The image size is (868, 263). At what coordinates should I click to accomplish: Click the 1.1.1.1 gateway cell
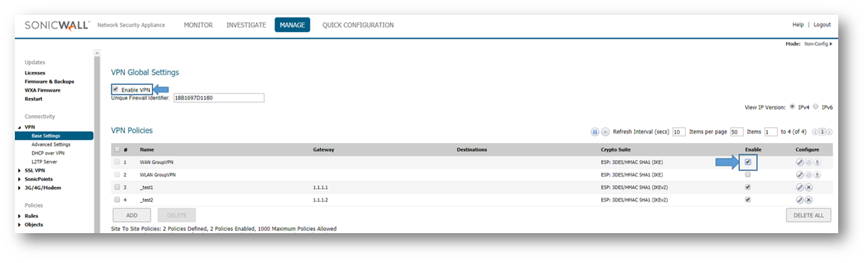click(x=321, y=187)
